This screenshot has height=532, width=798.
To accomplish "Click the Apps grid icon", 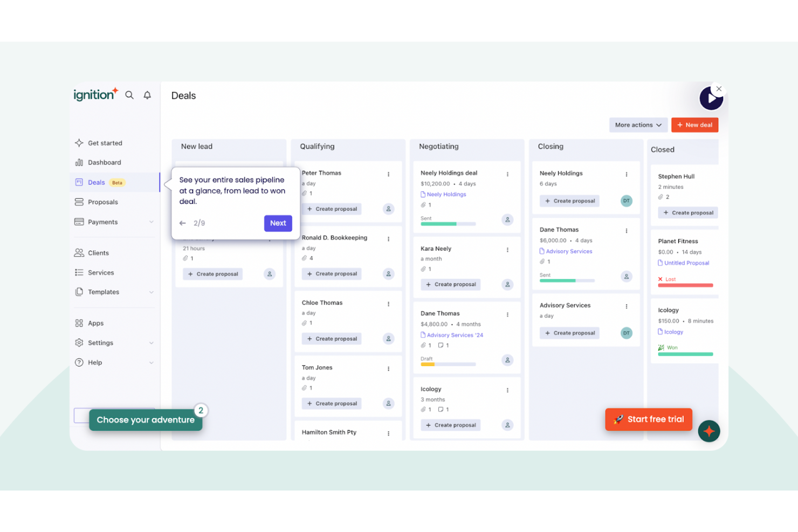I will [79, 323].
